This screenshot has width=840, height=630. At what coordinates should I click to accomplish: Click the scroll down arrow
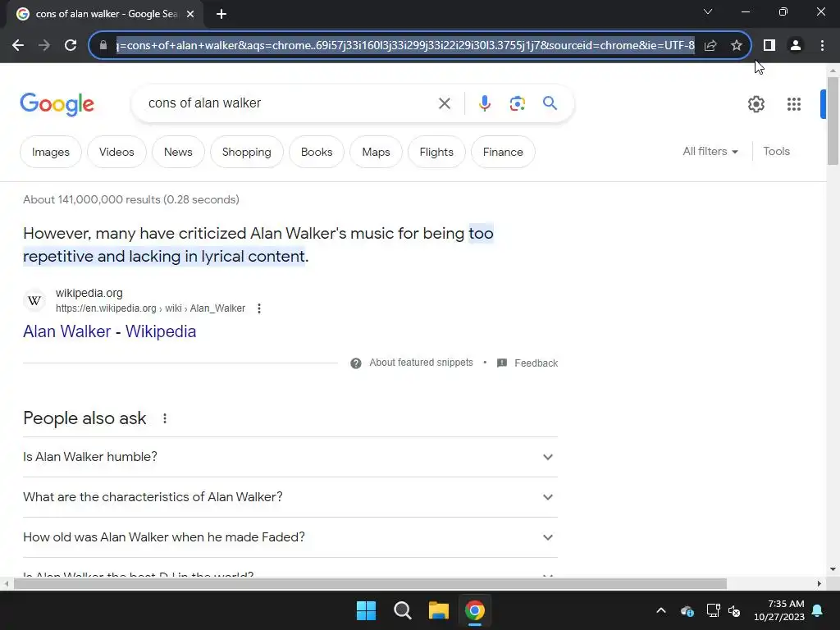pyautogui.click(x=833, y=569)
